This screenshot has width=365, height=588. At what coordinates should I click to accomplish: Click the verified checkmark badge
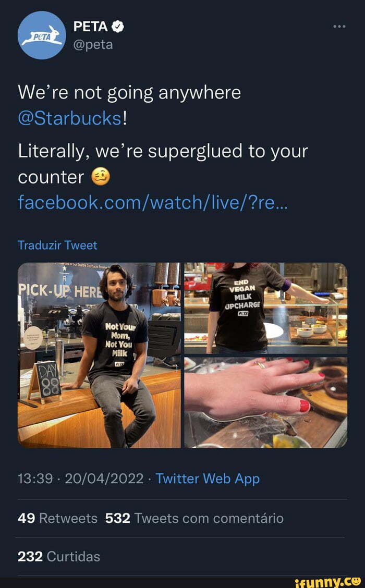tap(117, 27)
